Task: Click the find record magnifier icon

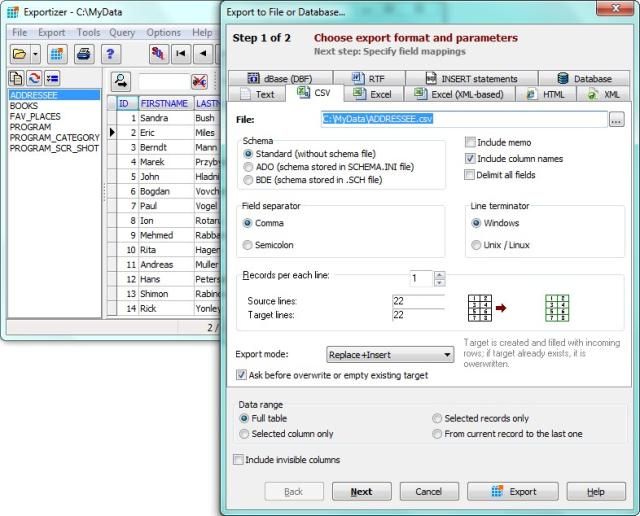Action: click(120, 80)
